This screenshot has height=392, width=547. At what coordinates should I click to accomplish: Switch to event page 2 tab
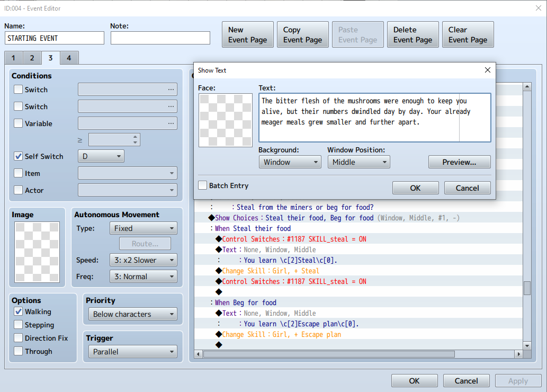(32, 58)
